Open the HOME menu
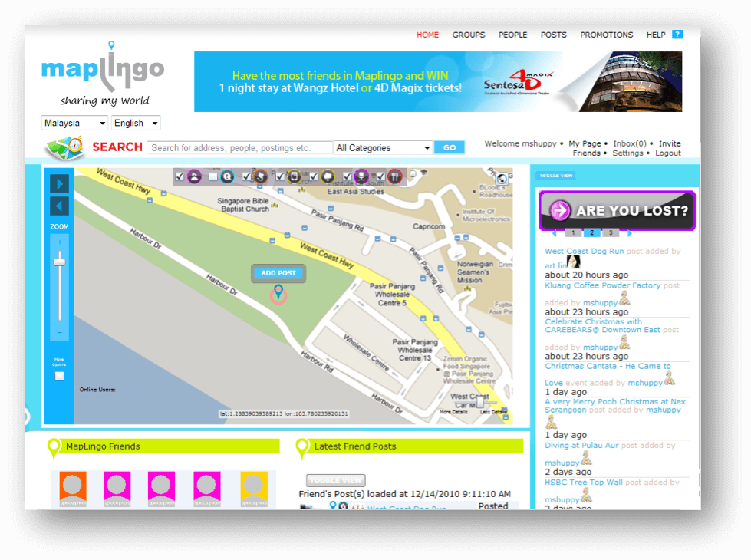The height and width of the screenshot is (560, 751). (428, 35)
